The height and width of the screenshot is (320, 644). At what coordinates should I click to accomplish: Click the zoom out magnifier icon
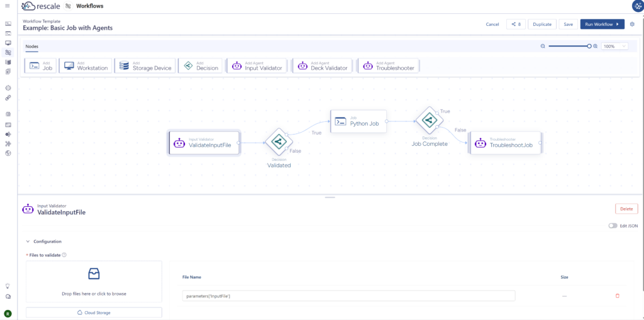(x=543, y=47)
